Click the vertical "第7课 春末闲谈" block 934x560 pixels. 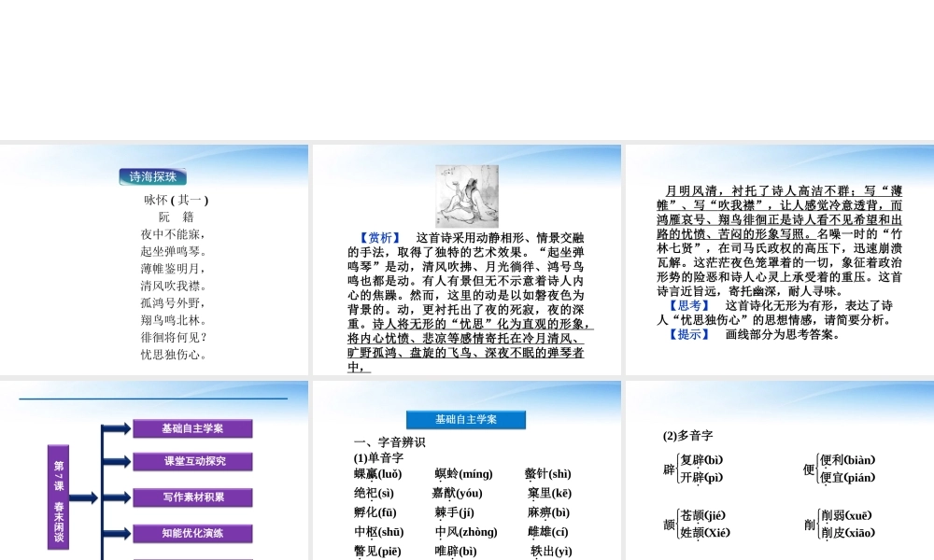58,497
